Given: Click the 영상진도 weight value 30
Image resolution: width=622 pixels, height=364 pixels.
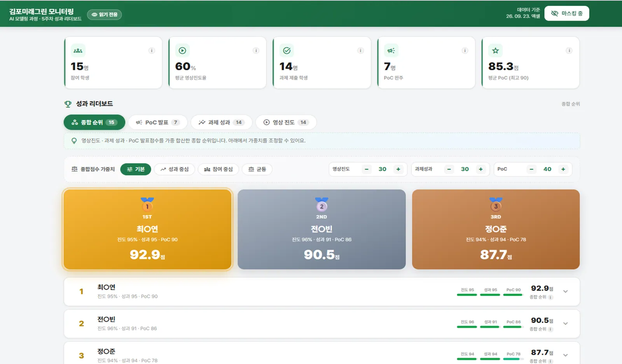Looking at the screenshot, I should (383, 169).
